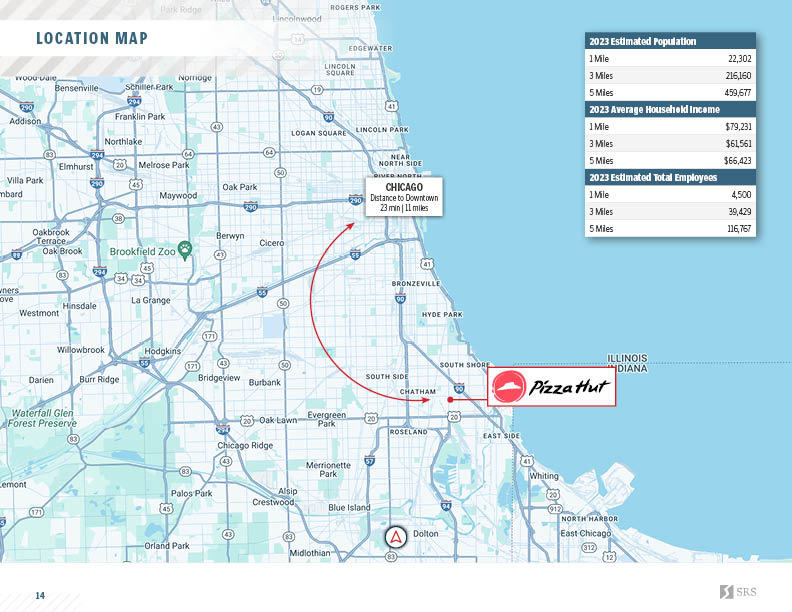Click the Dolton map label
Viewport: 792px width, 612px height.
pyautogui.click(x=426, y=534)
